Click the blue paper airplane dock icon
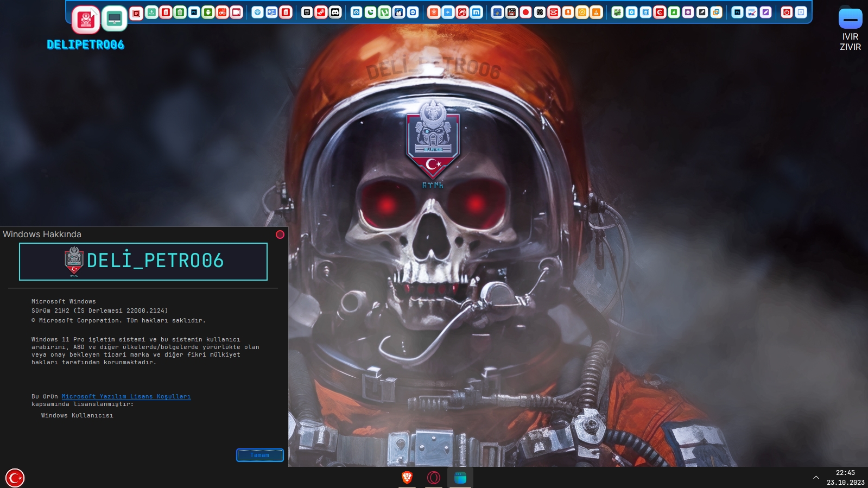This screenshot has height=488, width=868. pyautogui.click(x=448, y=12)
